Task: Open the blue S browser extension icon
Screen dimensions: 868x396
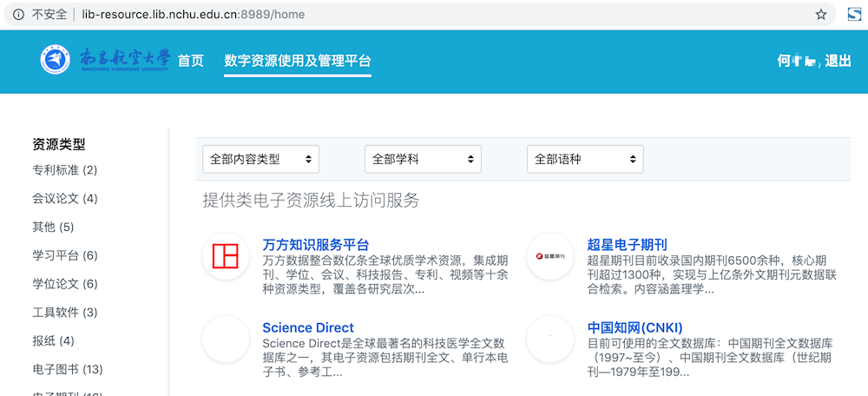Action: 854,15
